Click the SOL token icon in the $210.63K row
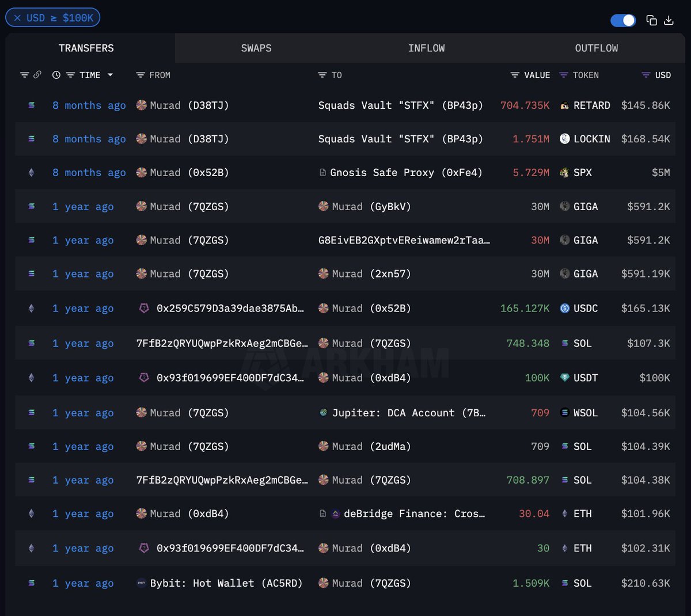The image size is (691, 616). pos(565,583)
